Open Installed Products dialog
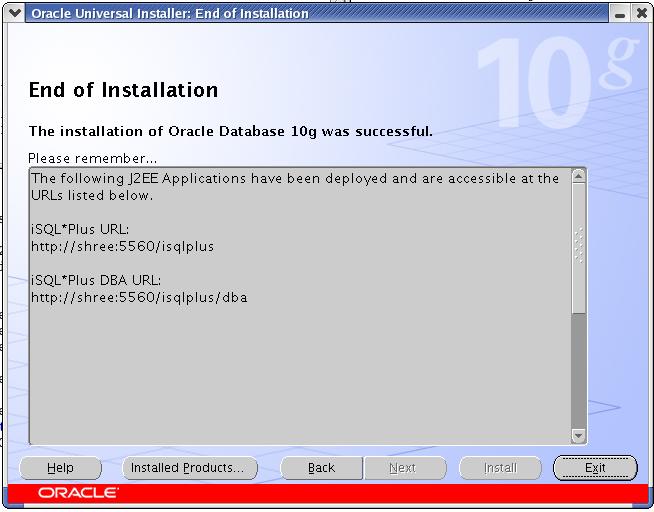The height and width of the screenshot is (512, 654). click(x=190, y=468)
